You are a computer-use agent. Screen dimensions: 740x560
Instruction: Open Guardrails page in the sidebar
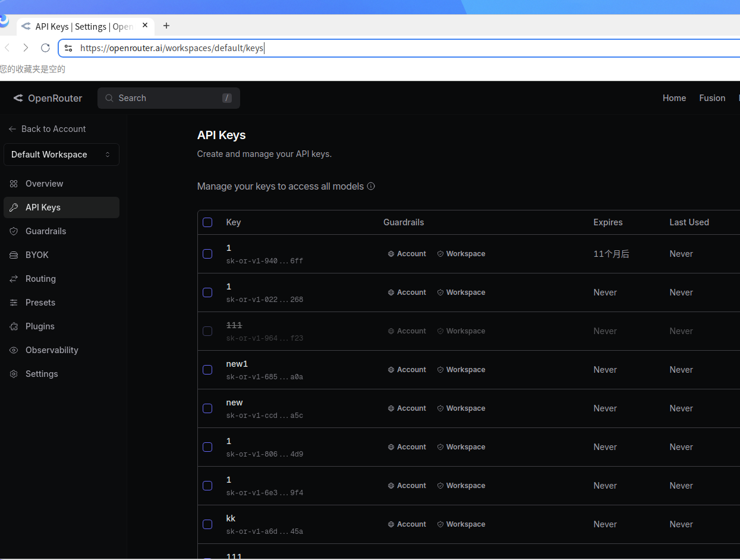click(x=61, y=231)
